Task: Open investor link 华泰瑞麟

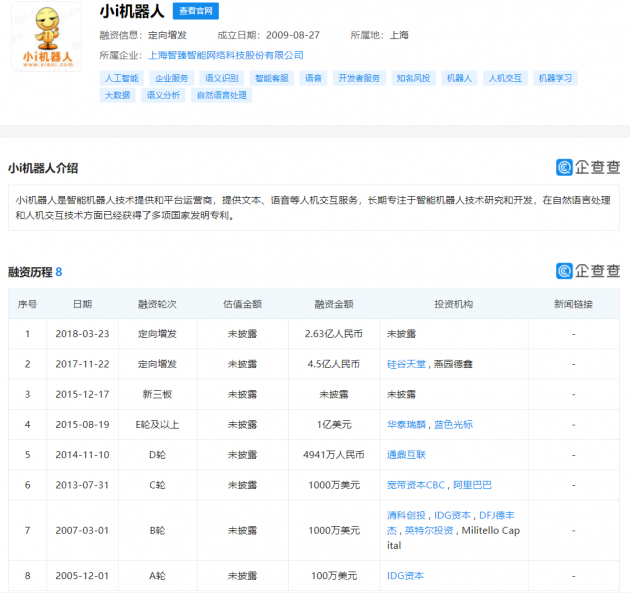Action: pyautogui.click(x=406, y=425)
